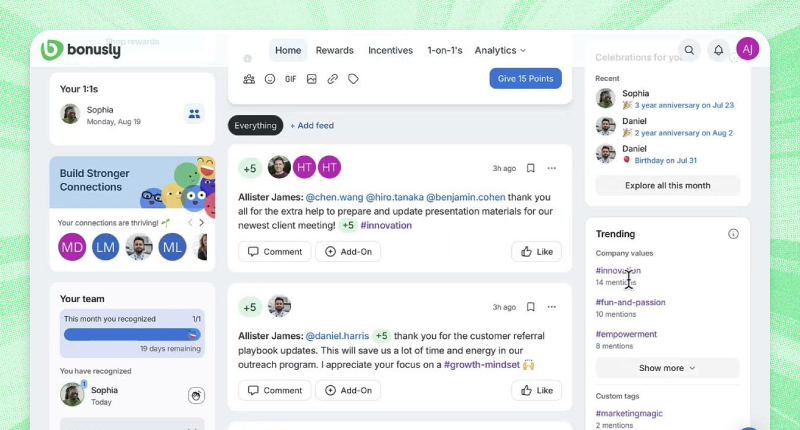Open the #fun-and-passion trending link
Image resolution: width=800 pixels, height=430 pixels.
pyautogui.click(x=630, y=302)
